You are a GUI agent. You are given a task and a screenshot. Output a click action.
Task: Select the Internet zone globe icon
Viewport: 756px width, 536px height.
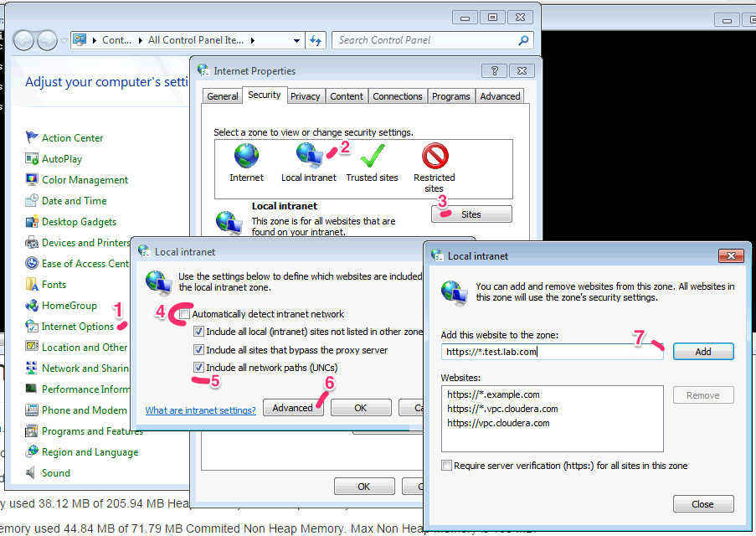pos(246,156)
